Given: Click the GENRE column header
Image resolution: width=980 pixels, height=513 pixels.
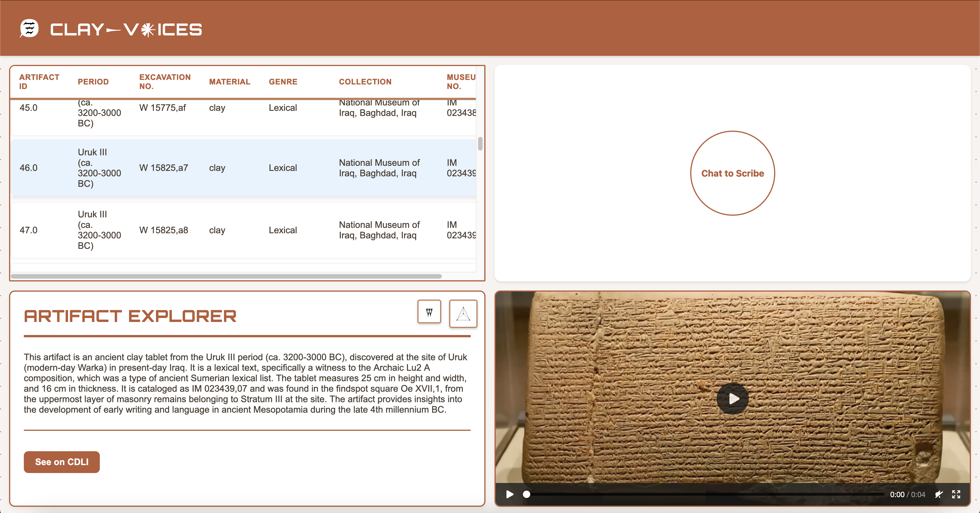Looking at the screenshot, I should [x=283, y=81].
